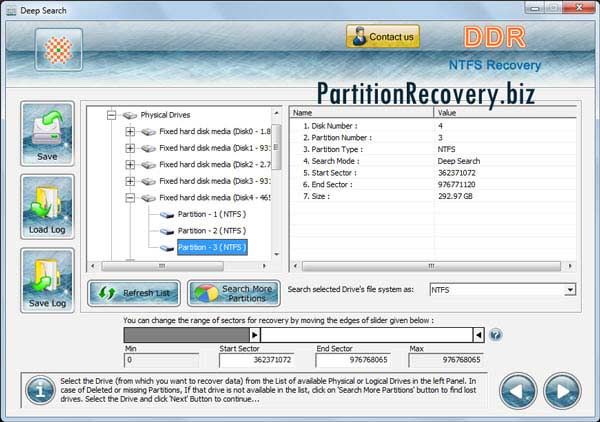Image resolution: width=600 pixels, height=422 pixels.
Task: Select Fixed hard disk media Disk0
Action: [215, 132]
